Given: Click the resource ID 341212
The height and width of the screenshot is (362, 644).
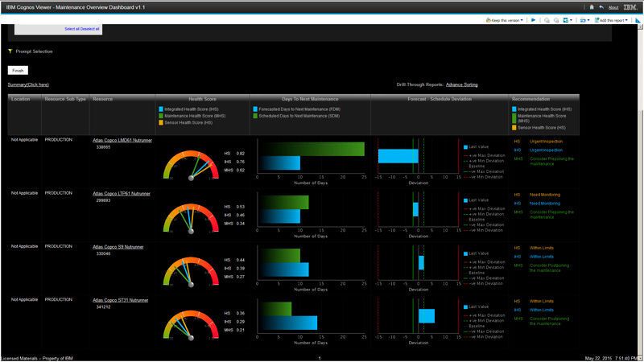Looking at the screenshot, I should tap(103, 307).
